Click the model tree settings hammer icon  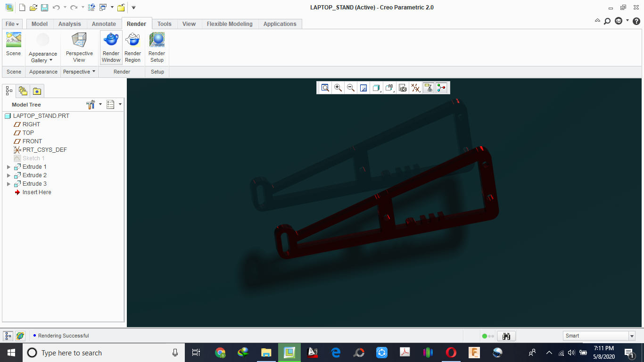91,104
